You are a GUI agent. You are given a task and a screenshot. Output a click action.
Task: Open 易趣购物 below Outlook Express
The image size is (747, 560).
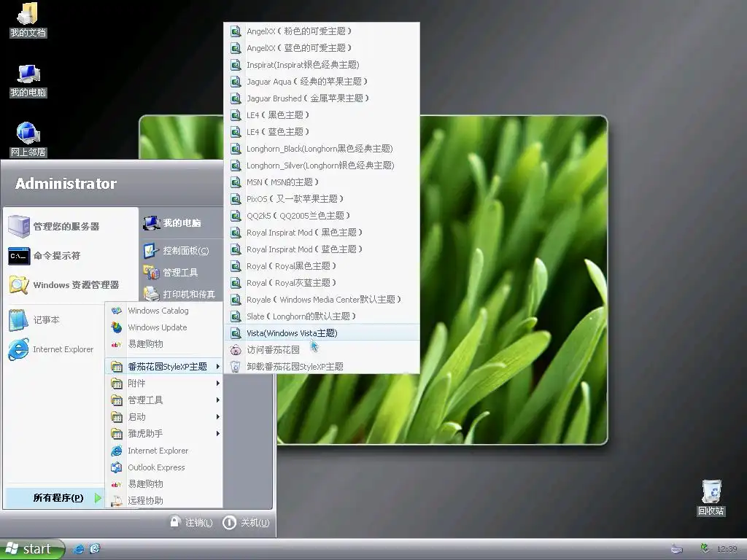coord(164,484)
